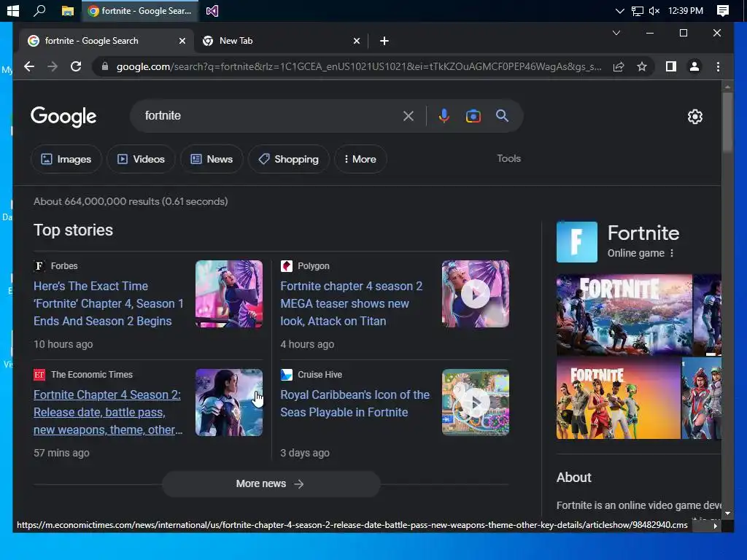
Task: Open the Chrome profile avatar icon
Action: pos(694,66)
